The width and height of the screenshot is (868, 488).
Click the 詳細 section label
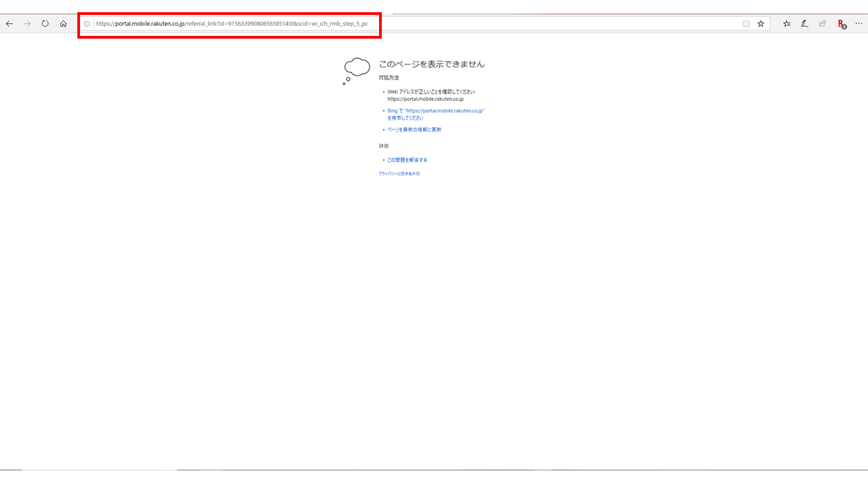point(384,146)
